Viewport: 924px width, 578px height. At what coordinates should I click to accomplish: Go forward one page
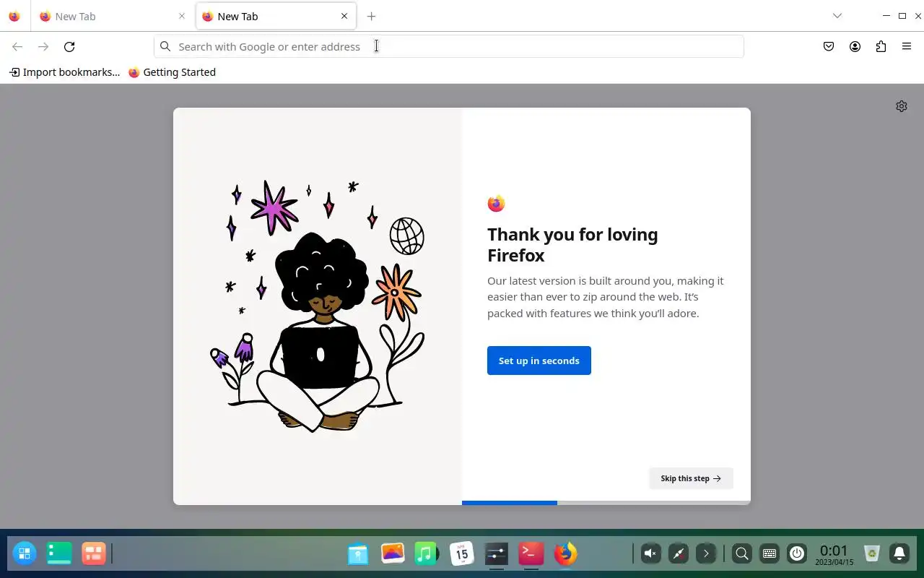point(43,46)
